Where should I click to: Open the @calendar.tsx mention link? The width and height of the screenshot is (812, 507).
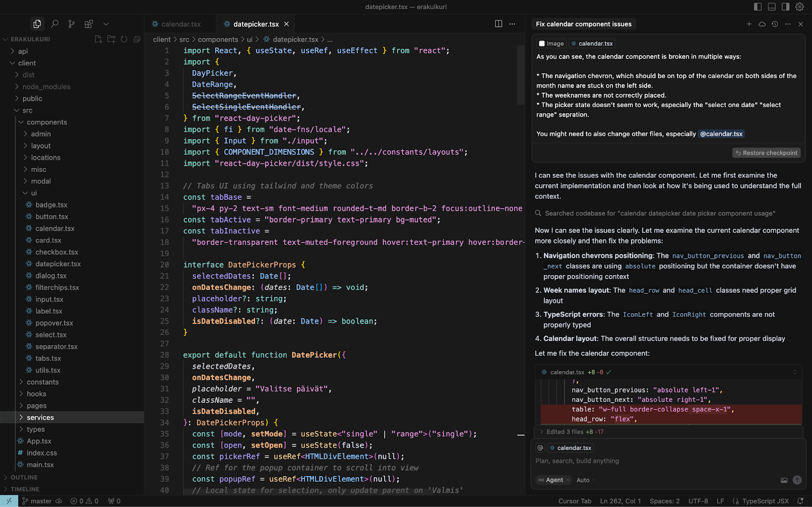pyautogui.click(x=721, y=134)
